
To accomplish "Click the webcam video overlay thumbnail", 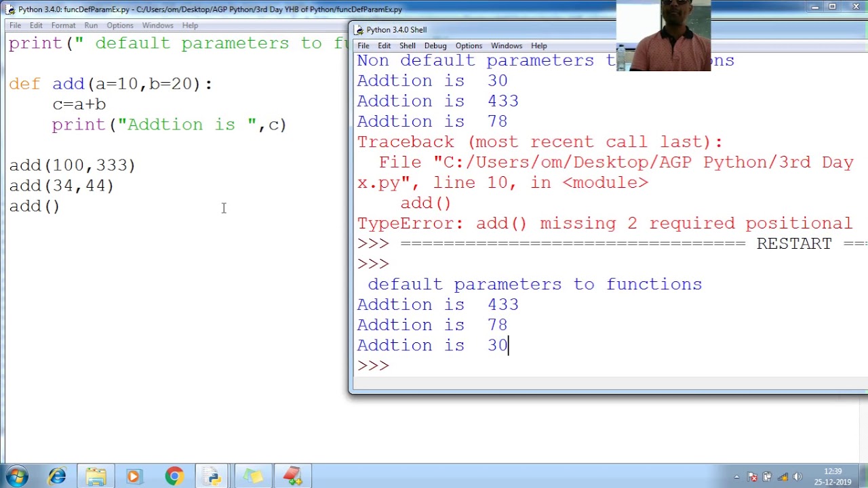I will pyautogui.click(x=663, y=35).
